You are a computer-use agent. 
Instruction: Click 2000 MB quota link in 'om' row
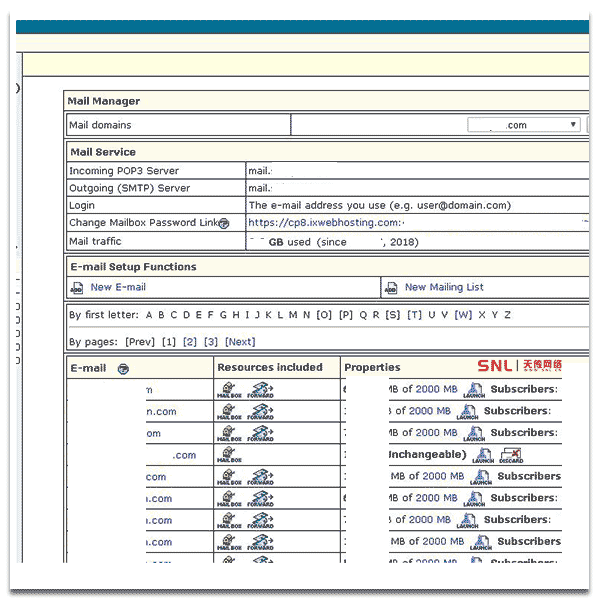coord(437,433)
